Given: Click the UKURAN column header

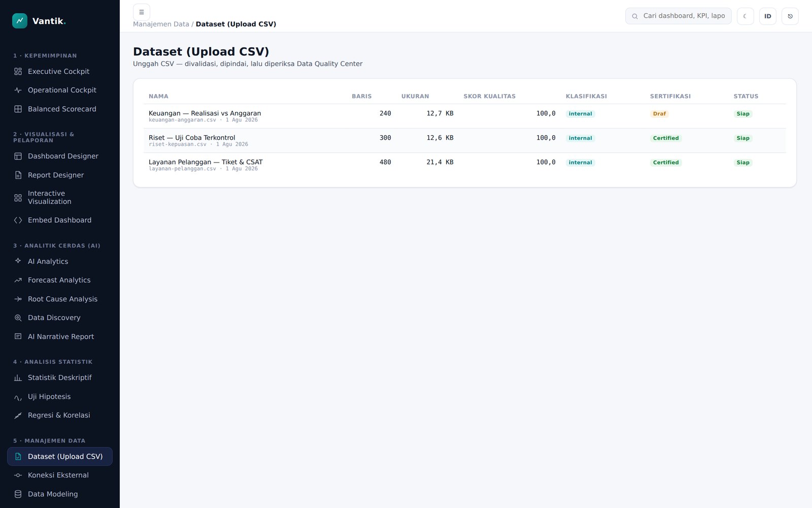Looking at the screenshot, I should pos(415,97).
